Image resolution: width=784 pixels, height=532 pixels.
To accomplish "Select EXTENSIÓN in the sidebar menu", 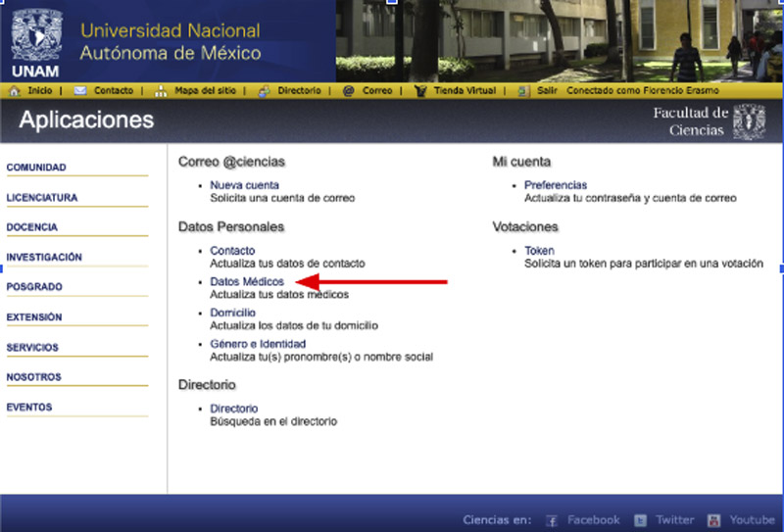I will pyautogui.click(x=34, y=317).
